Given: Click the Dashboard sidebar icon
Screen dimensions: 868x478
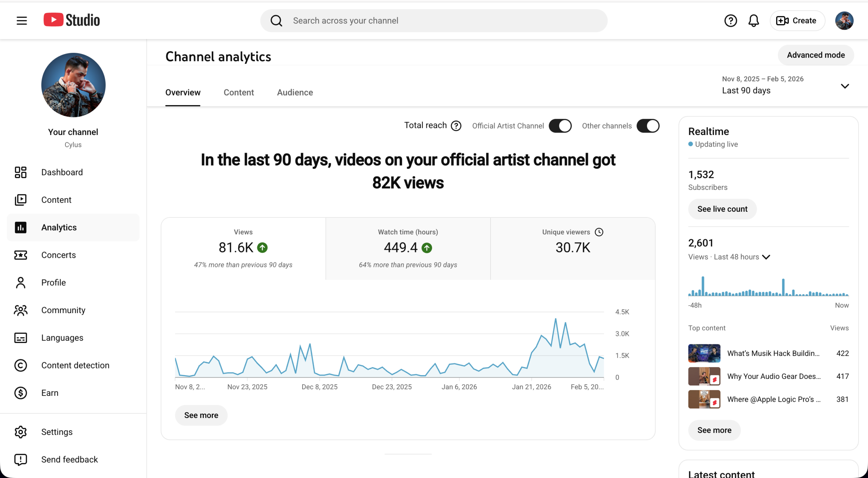Looking at the screenshot, I should (x=21, y=172).
